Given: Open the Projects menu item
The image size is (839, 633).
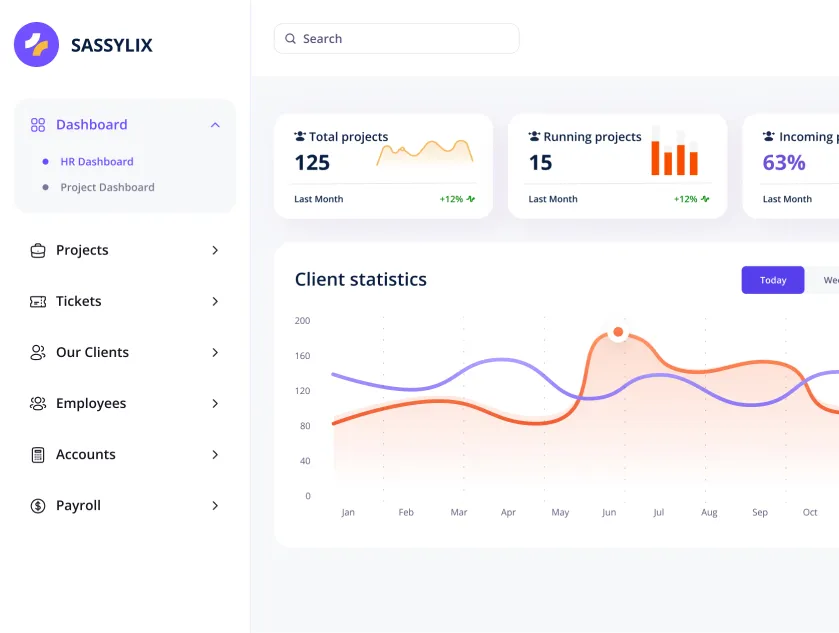Looking at the screenshot, I should click(125, 250).
